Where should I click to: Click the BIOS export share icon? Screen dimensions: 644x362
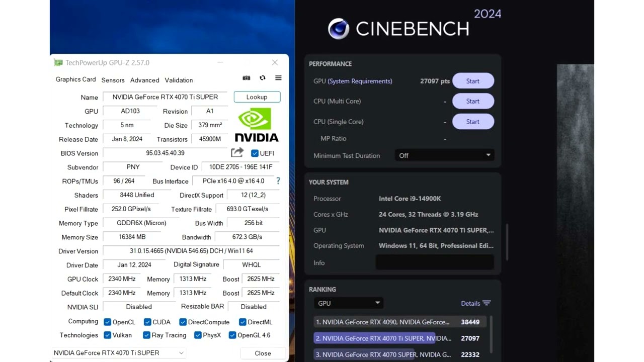pos(237,152)
